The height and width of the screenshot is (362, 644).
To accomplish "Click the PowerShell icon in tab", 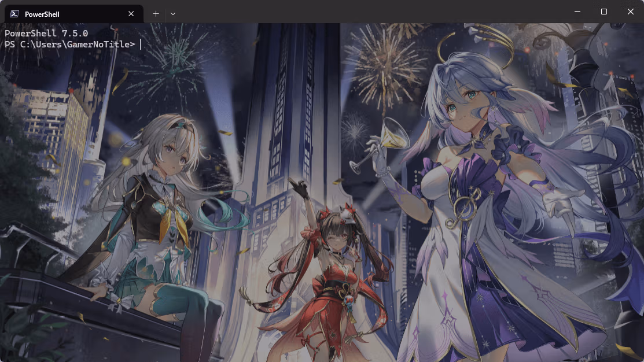I will point(14,14).
